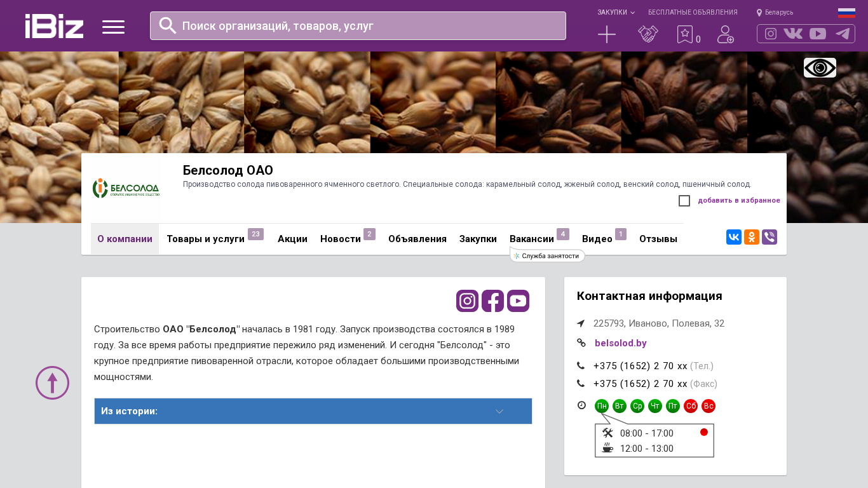868x488 pixels.
Task: Open iBiz VK page in header
Action: click(x=793, y=34)
